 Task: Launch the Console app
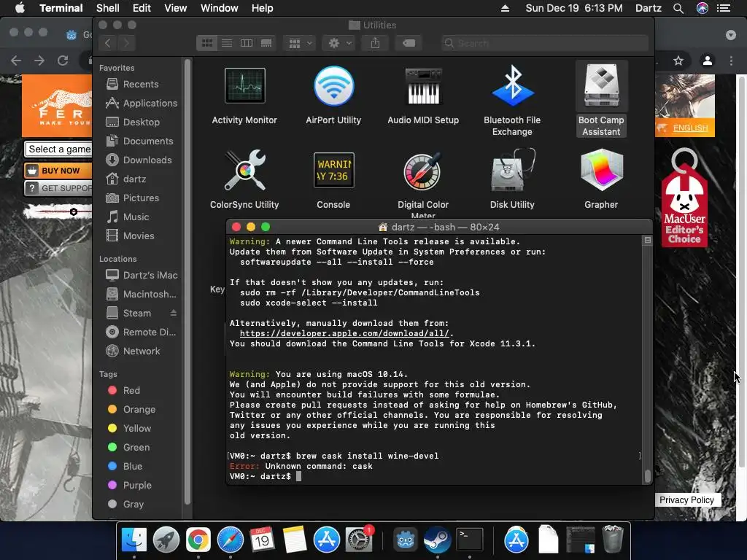click(x=333, y=170)
